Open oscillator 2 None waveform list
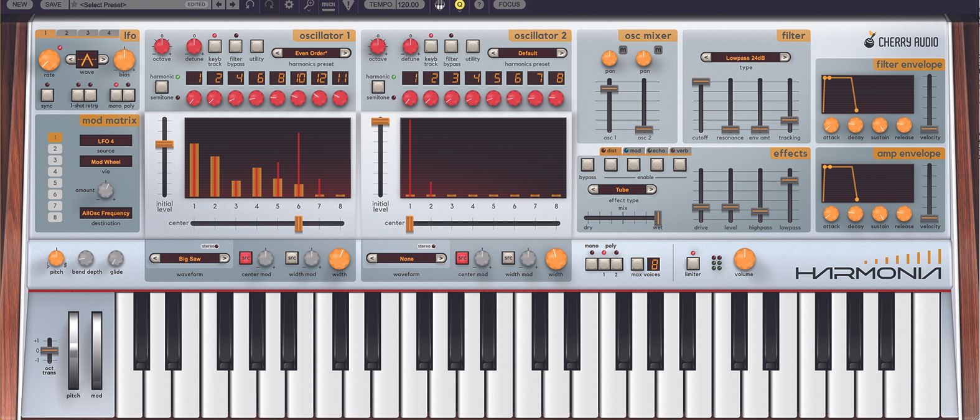980x420 pixels. 406,258
